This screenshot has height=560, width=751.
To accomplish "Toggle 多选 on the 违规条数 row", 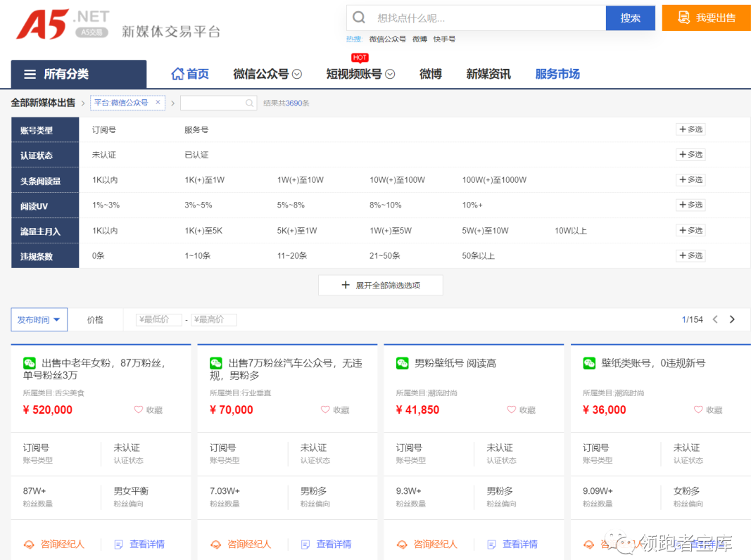I will [x=690, y=255].
